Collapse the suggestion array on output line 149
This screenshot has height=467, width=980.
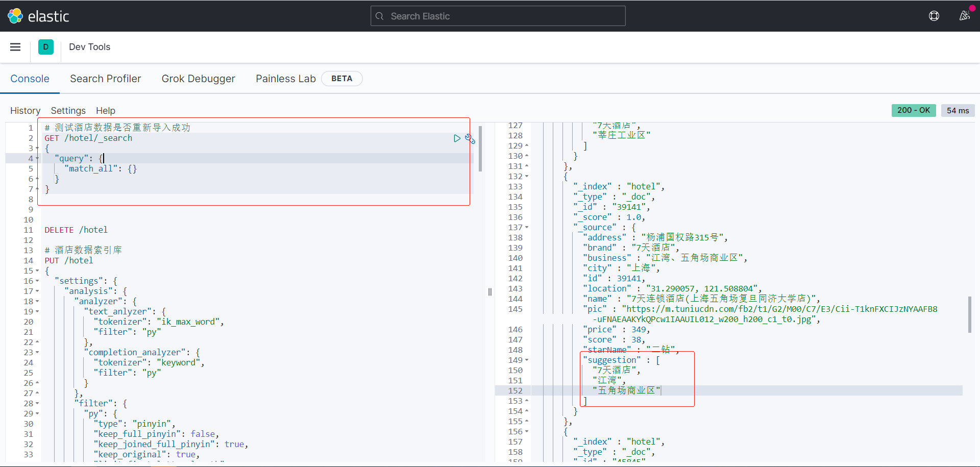[527, 360]
